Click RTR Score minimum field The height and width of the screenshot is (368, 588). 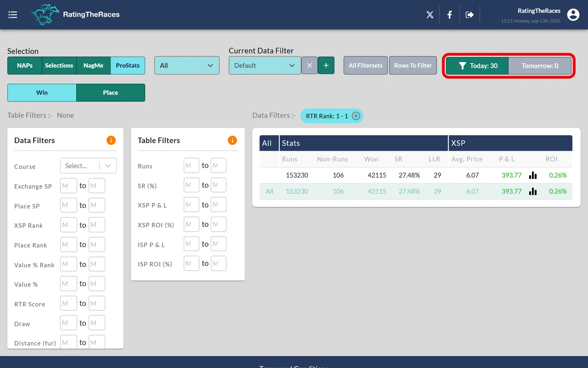pos(68,303)
